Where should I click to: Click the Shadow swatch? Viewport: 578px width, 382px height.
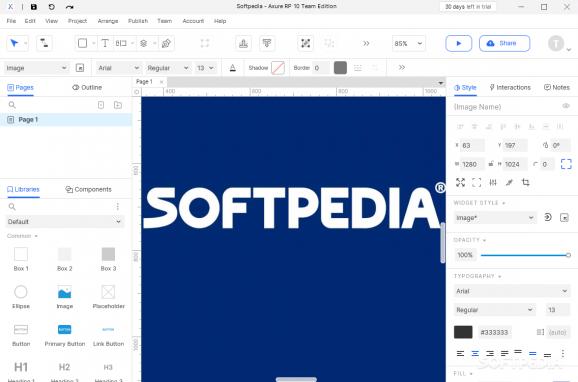[278, 68]
